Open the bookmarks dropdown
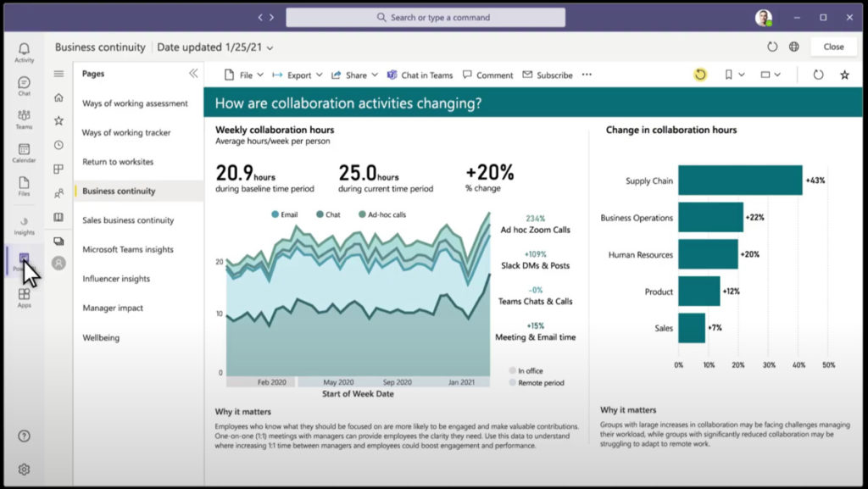This screenshot has height=489, width=868. click(x=735, y=75)
